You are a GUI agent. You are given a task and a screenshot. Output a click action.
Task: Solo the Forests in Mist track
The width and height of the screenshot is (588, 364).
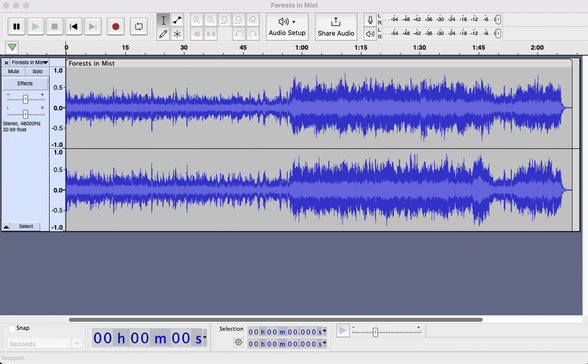click(x=37, y=71)
